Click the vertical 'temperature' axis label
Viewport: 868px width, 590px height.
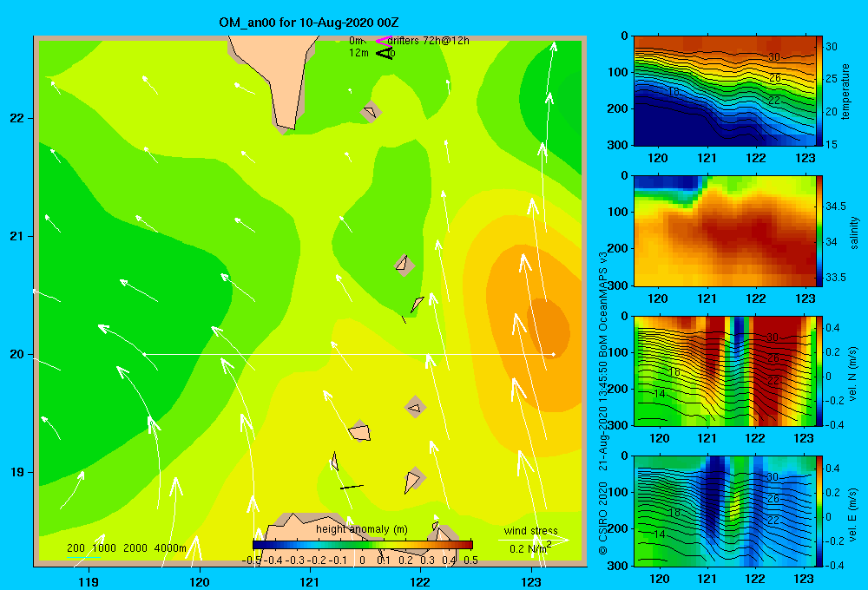pyautogui.click(x=845, y=91)
